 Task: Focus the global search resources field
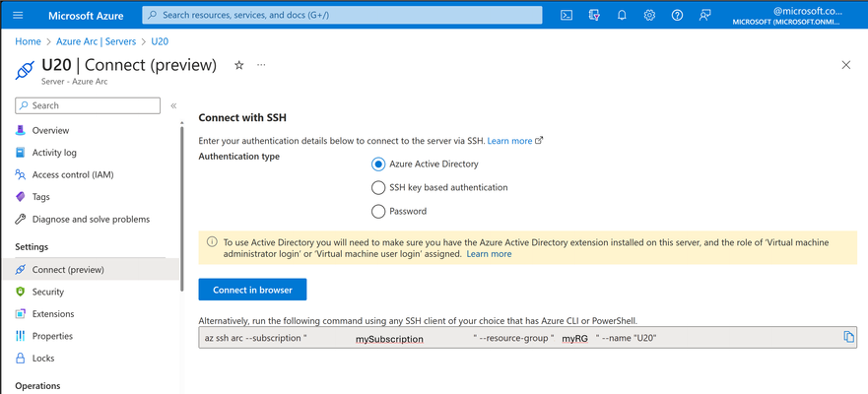[x=342, y=15]
